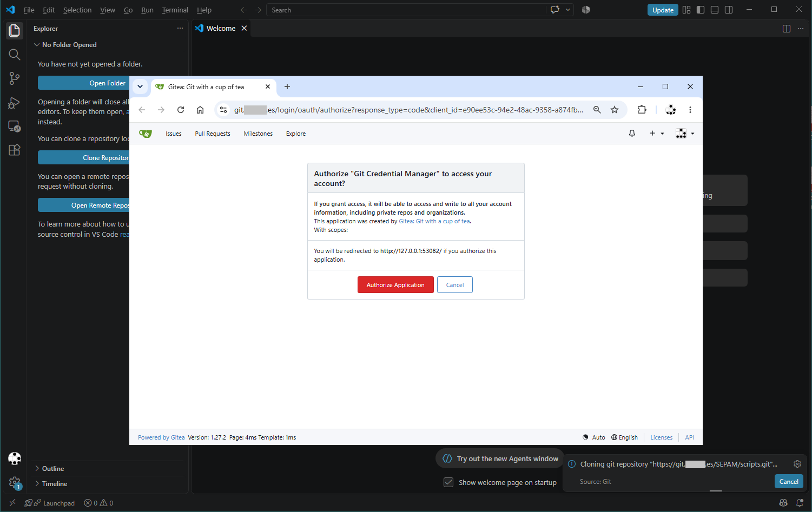Reload the Gitea authorization page
Viewport: 812px width, 512px height.
[181, 110]
